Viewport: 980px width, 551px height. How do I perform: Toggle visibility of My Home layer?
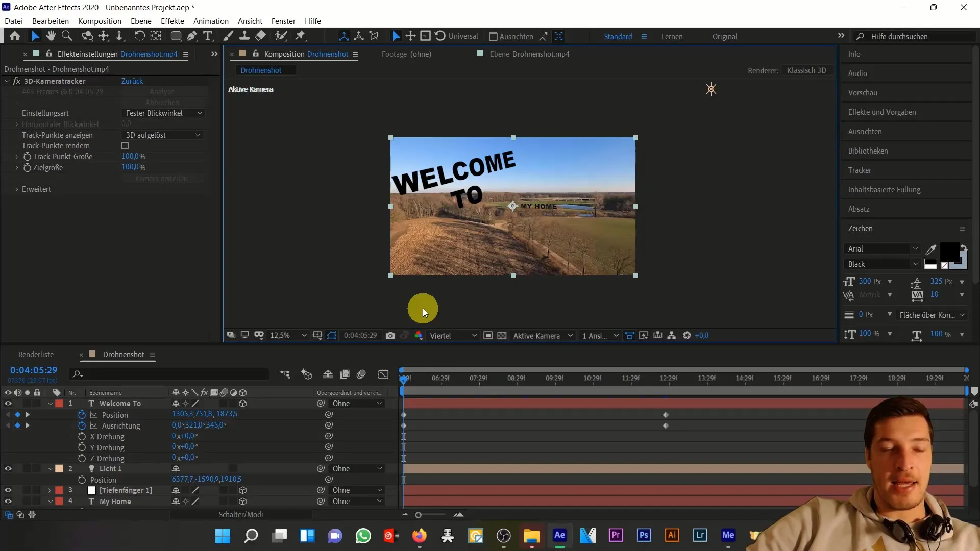[8, 501]
